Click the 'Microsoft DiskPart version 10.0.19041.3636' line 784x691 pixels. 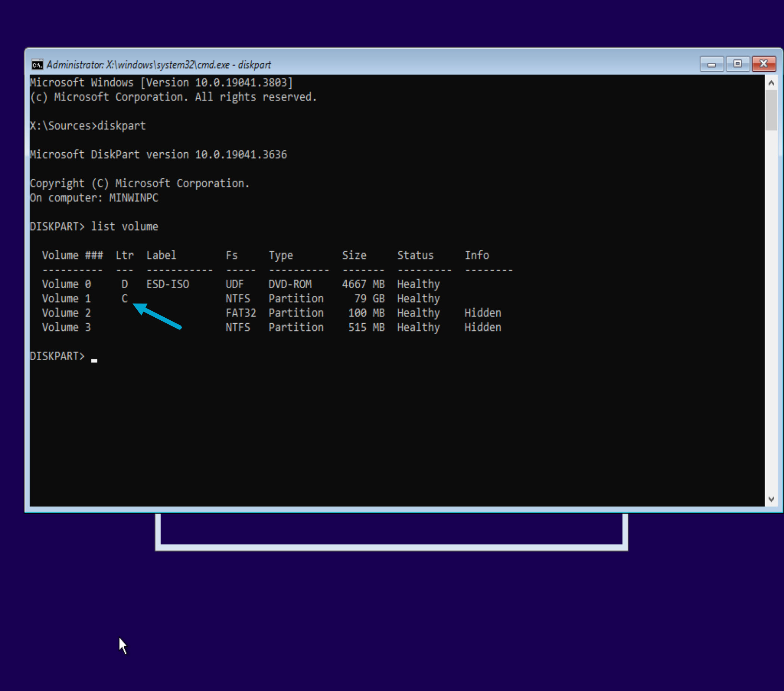[x=159, y=155]
